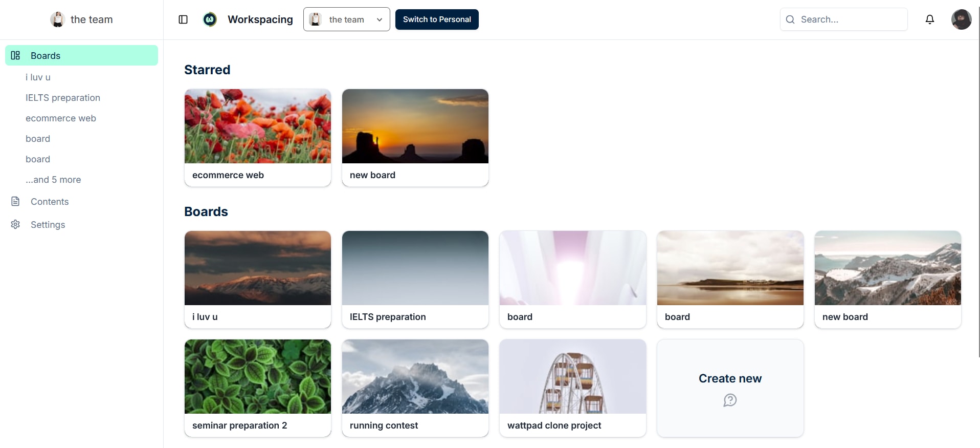Open the notifications bell
980x448 pixels.
pos(930,19)
